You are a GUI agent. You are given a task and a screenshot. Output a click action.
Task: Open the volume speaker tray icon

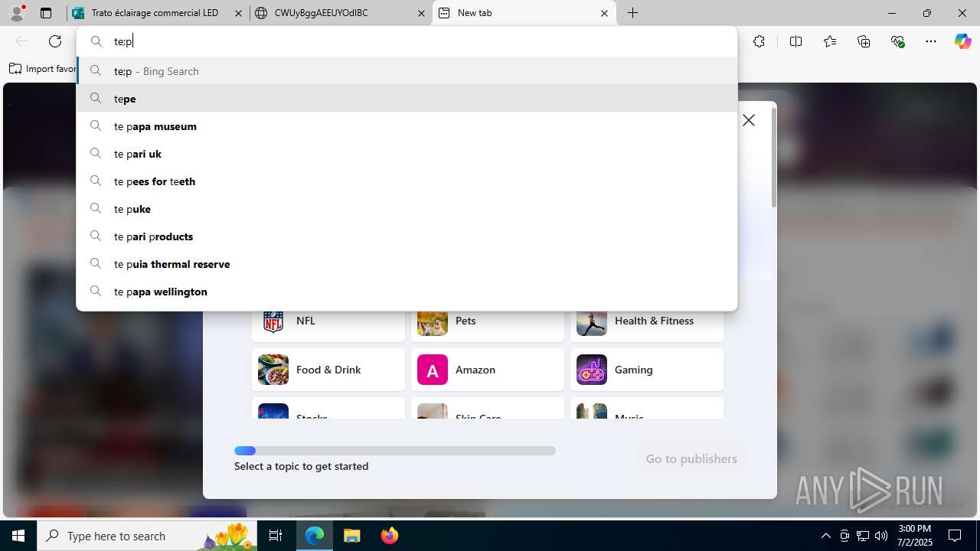point(881,536)
